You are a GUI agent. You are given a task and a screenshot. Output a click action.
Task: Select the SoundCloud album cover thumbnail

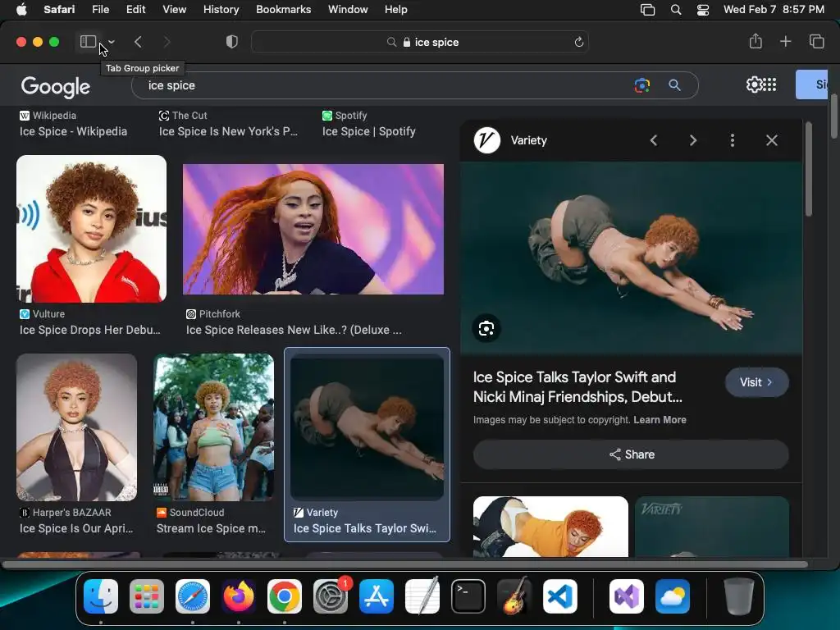point(214,427)
